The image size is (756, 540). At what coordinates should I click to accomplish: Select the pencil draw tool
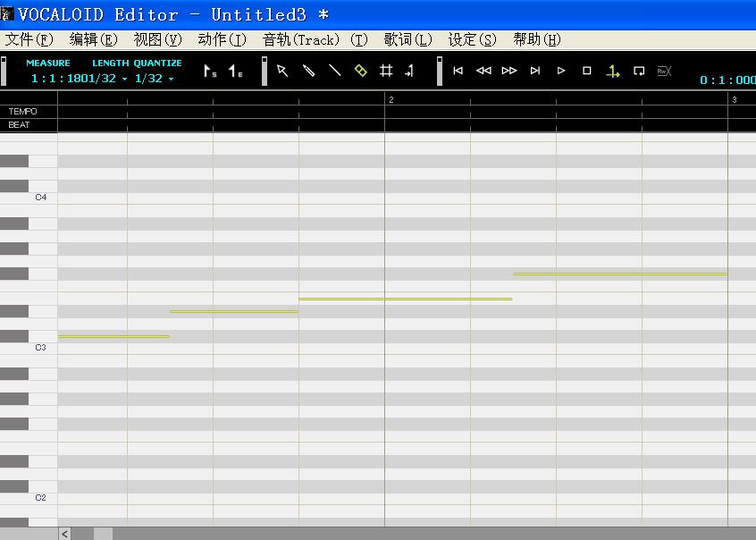pos(308,71)
